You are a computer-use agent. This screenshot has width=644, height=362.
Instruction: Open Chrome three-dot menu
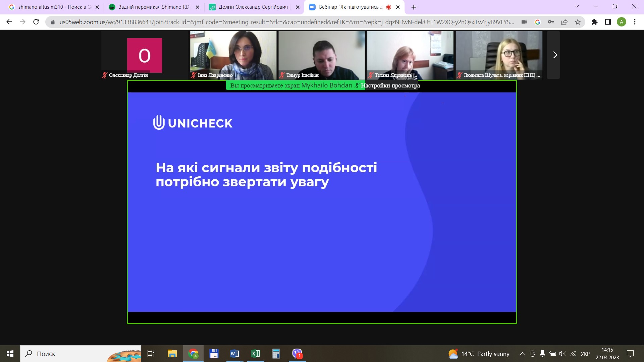pos(635,22)
